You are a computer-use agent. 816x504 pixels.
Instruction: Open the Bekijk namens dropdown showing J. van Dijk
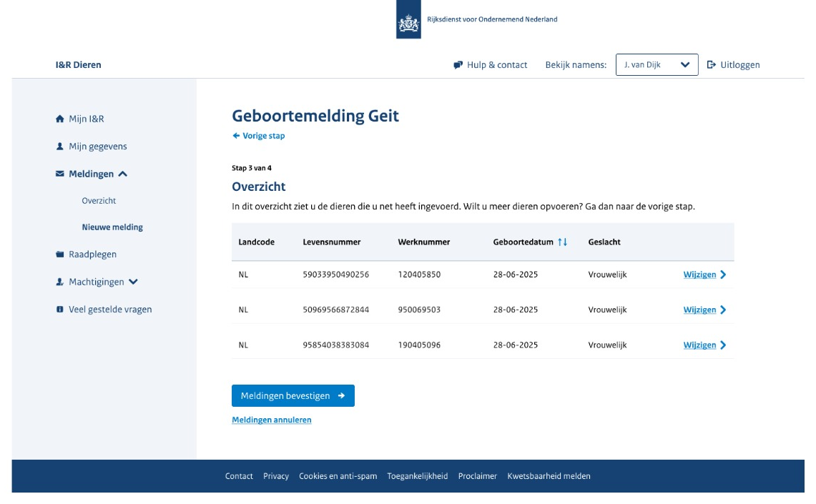pyautogui.click(x=657, y=65)
